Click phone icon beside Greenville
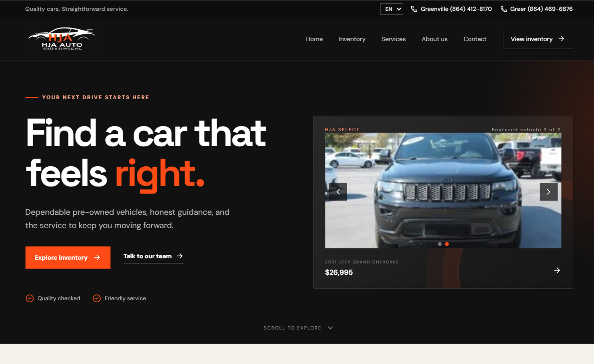The height and width of the screenshot is (364, 594). 414,9
